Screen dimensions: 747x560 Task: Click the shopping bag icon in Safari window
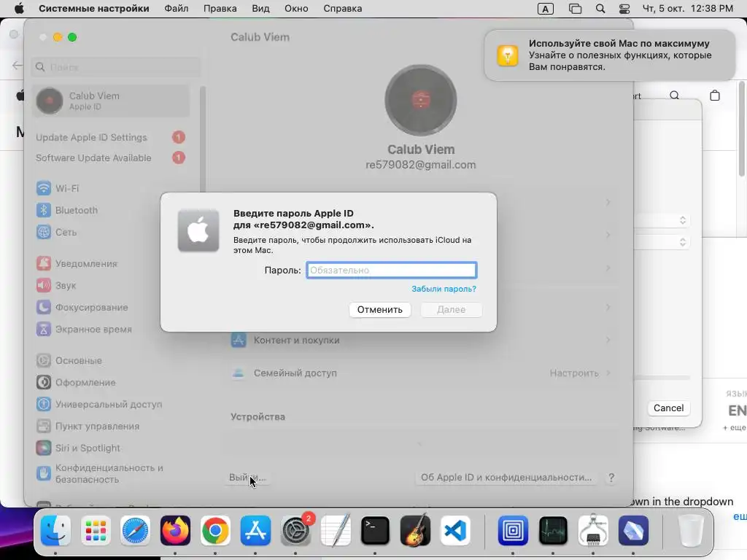(715, 96)
